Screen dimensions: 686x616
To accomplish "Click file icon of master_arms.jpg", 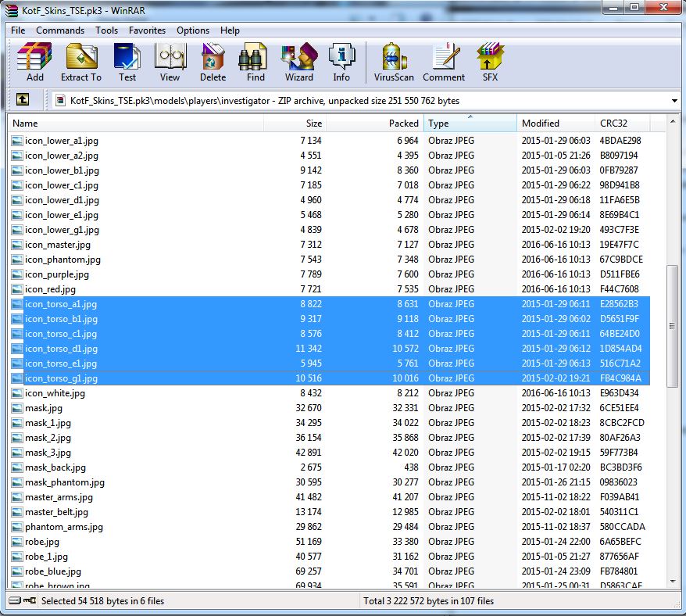I will click(x=17, y=497).
